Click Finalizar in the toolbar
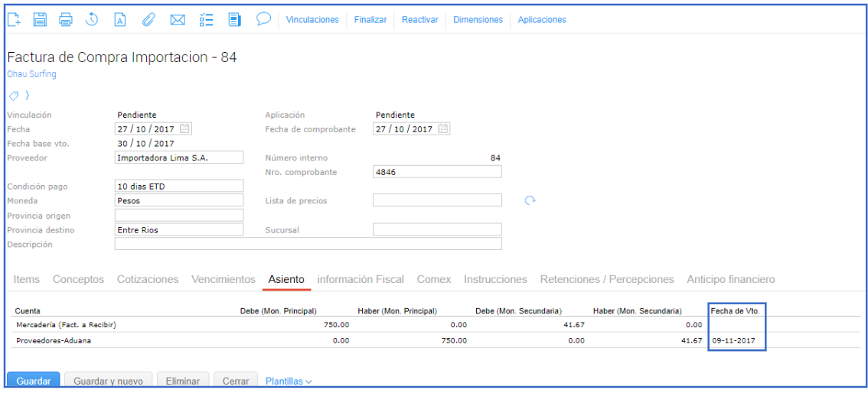 [x=370, y=19]
